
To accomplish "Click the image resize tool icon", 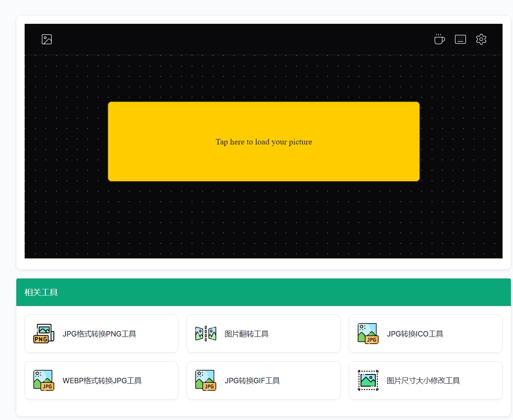I will pyautogui.click(x=368, y=380).
